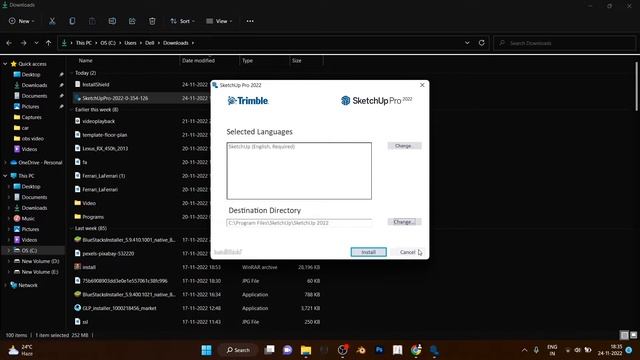Open Google Chrome from the taskbar
This screenshot has height=360, width=640.
(416, 350)
